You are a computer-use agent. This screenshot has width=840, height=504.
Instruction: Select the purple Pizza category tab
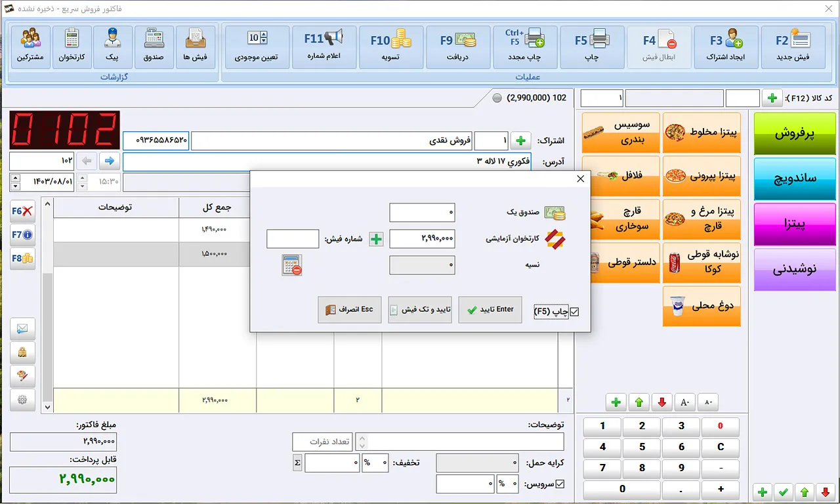point(795,224)
